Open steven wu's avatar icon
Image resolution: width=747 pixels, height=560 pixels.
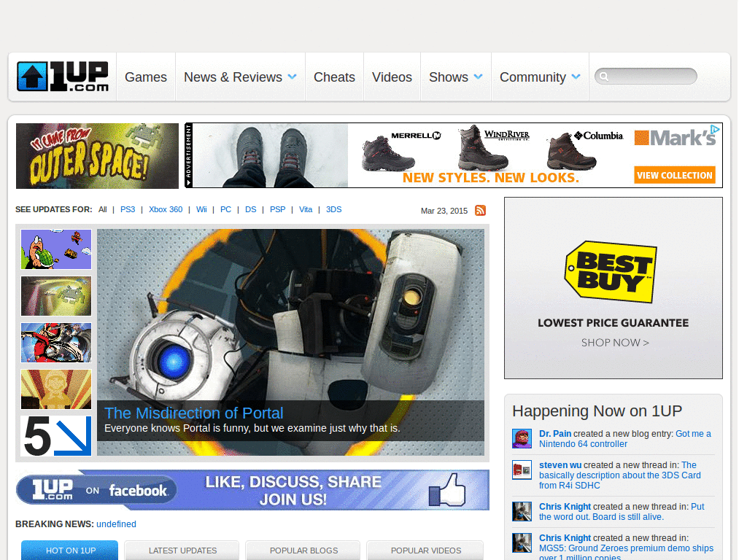coord(522,470)
